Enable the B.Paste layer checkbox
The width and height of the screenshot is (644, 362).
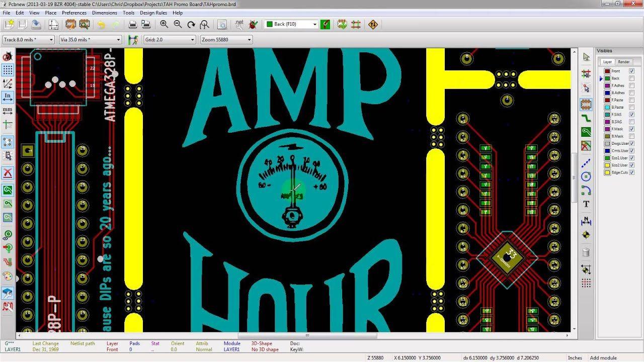(x=632, y=107)
